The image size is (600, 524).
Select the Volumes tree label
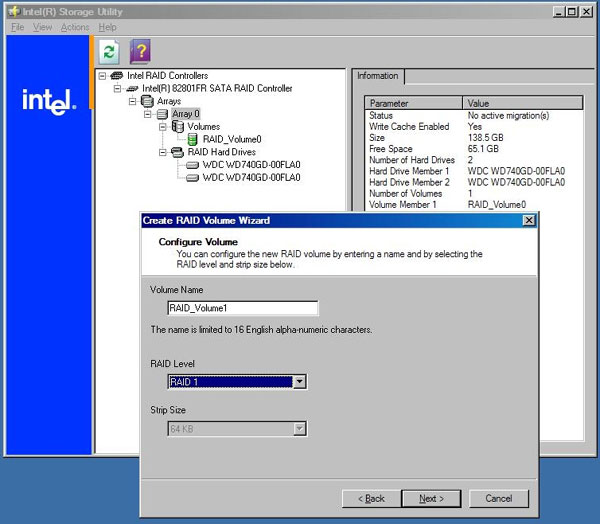click(x=204, y=127)
